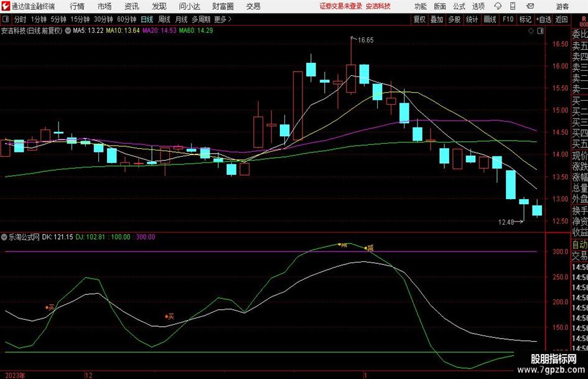The width and height of the screenshot is (588, 379).
Task: Click the 安洁科技(日线 前复权) chart title
Action: point(32,30)
